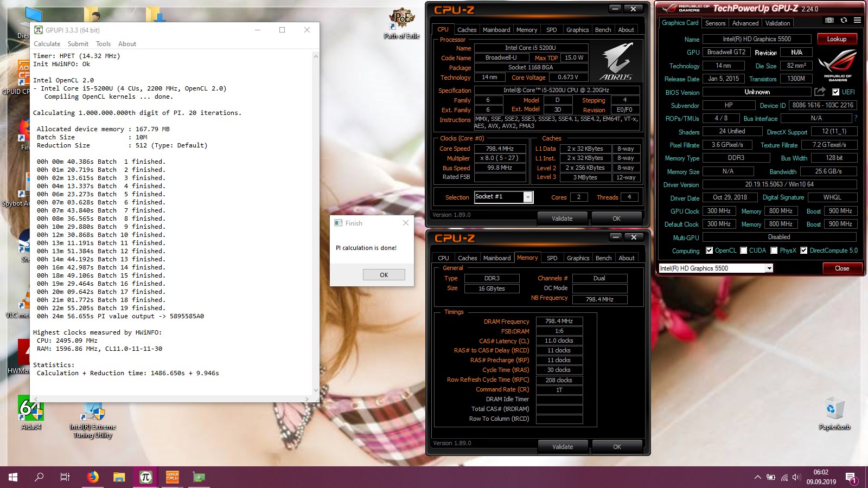Click the GPU-Z refresh icon
Viewport: 868px width, 488px height.
click(844, 20)
